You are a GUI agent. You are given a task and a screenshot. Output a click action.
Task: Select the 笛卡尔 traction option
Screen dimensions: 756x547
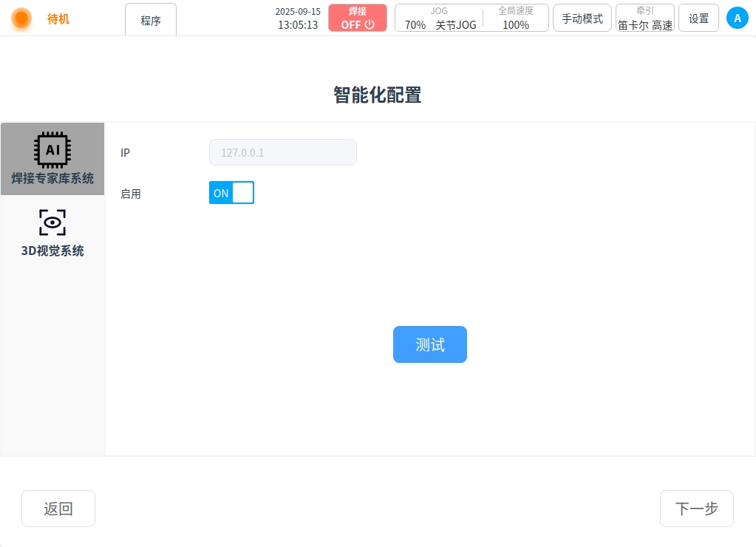(633, 25)
